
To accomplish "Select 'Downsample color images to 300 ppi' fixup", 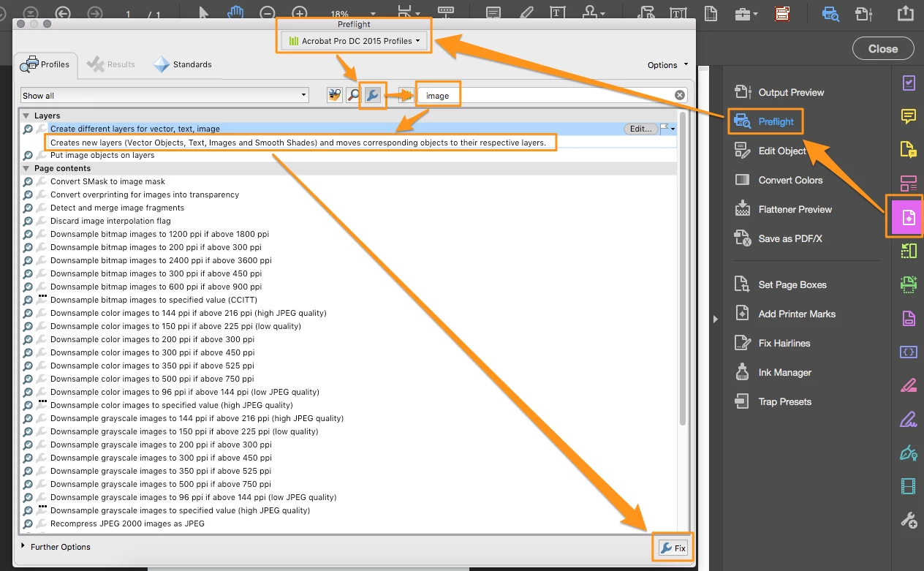I will click(152, 352).
